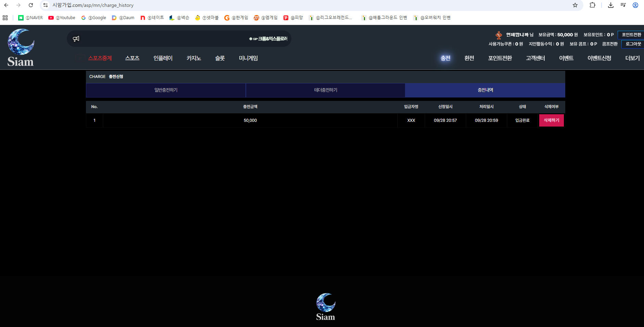Click the 로그아웃 button
Image resolution: width=644 pixels, height=327 pixels.
633,44
